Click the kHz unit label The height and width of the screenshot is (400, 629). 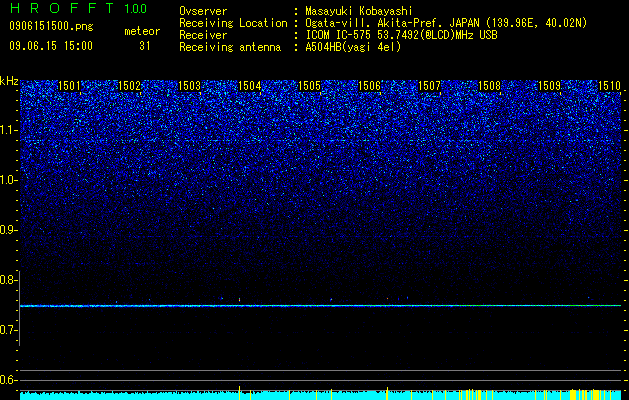pyautogui.click(x=9, y=81)
